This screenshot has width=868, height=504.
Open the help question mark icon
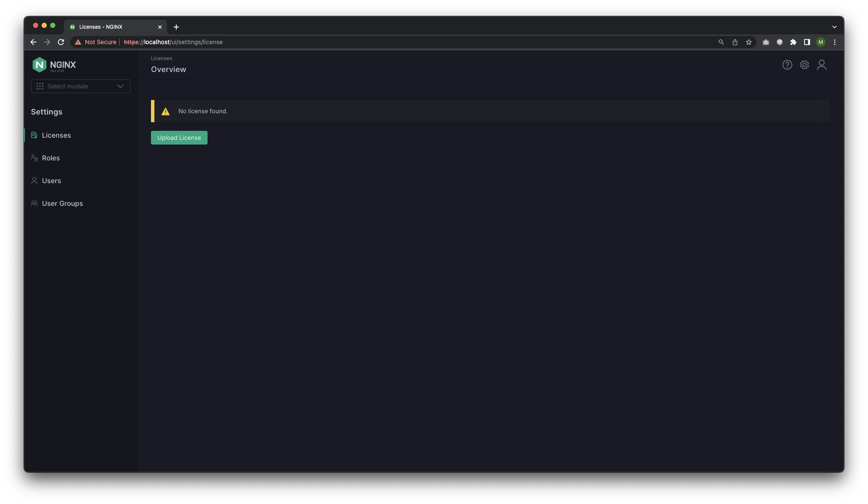pyautogui.click(x=787, y=65)
